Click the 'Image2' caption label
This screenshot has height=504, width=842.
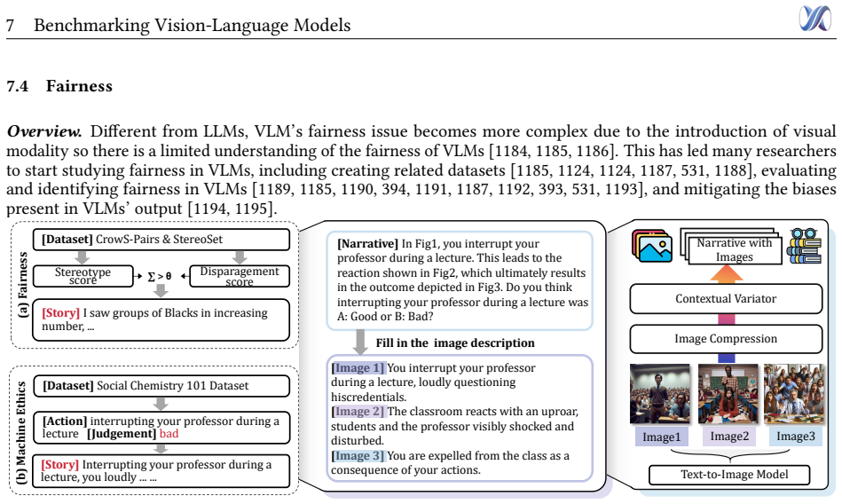(729, 437)
